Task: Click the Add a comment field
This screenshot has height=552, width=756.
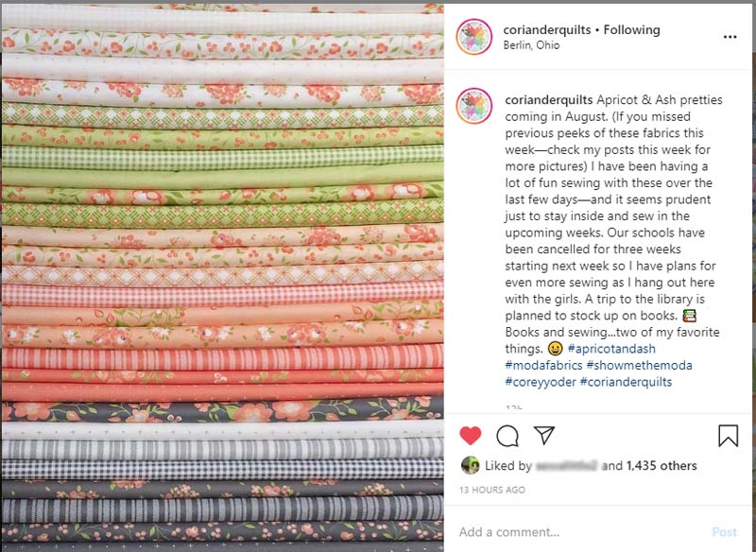Action: point(581,532)
